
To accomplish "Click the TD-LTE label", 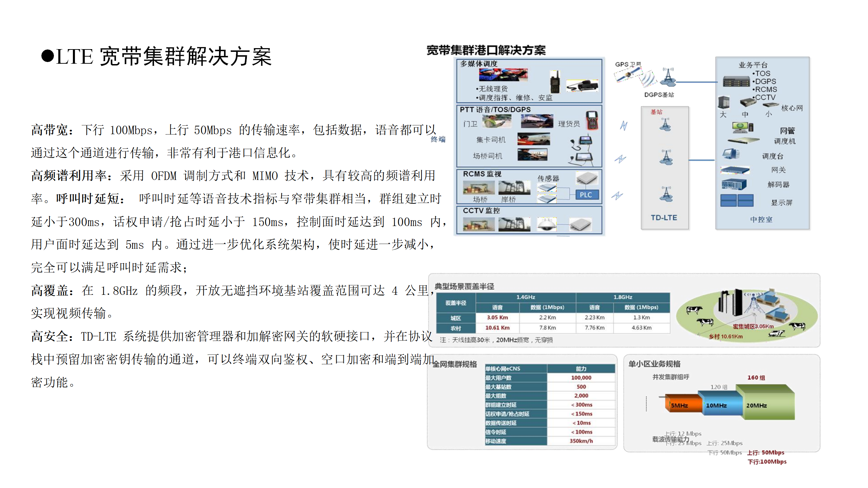I will pos(664,218).
